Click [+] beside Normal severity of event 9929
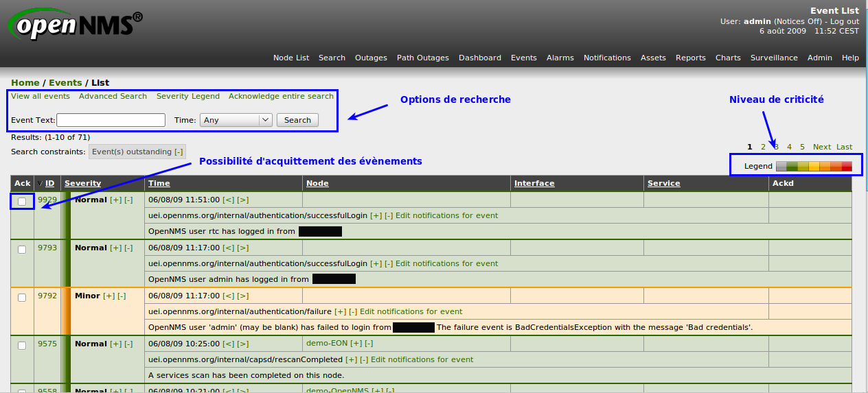 [115, 200]
